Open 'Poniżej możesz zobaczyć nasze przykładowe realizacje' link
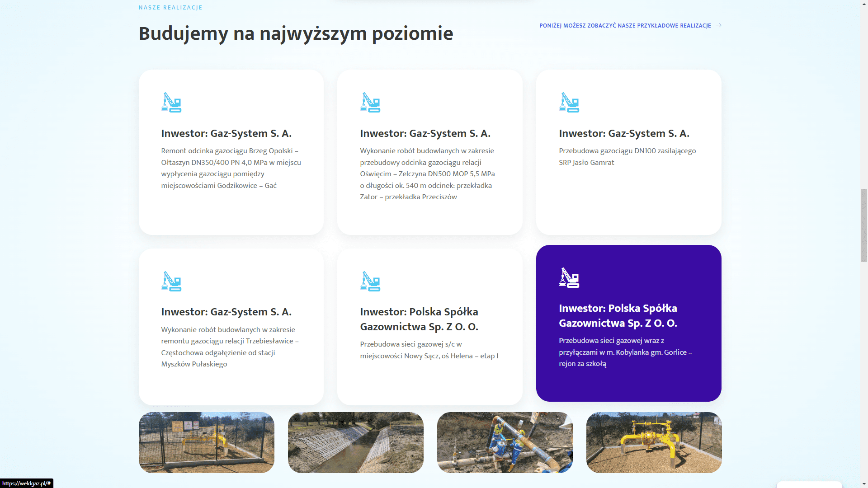The image size is (868, 488). pyautogui.click(x=625, y=26)
